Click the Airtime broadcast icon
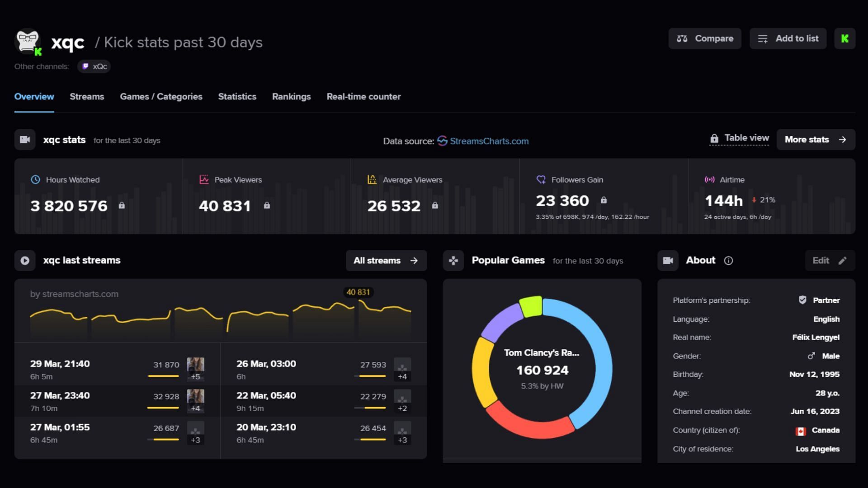This screenshot has width=868, height=488. tap(709, 179)
